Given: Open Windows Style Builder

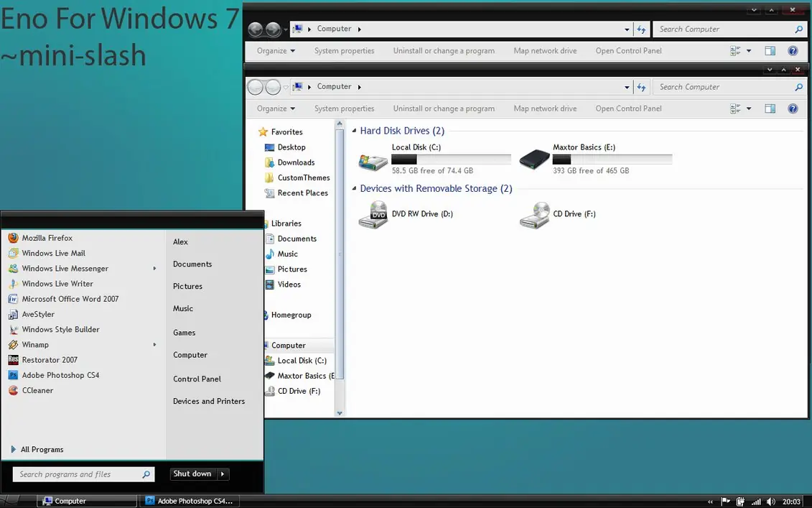Looking at the screenshot, I should (x=54, y=329).
